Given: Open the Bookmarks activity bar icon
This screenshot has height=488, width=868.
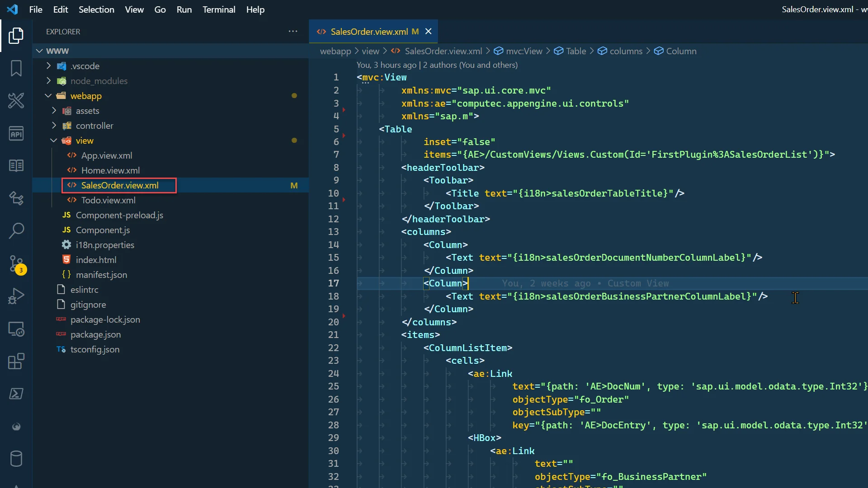Looking at the screenshot, I should click(16, 68).
